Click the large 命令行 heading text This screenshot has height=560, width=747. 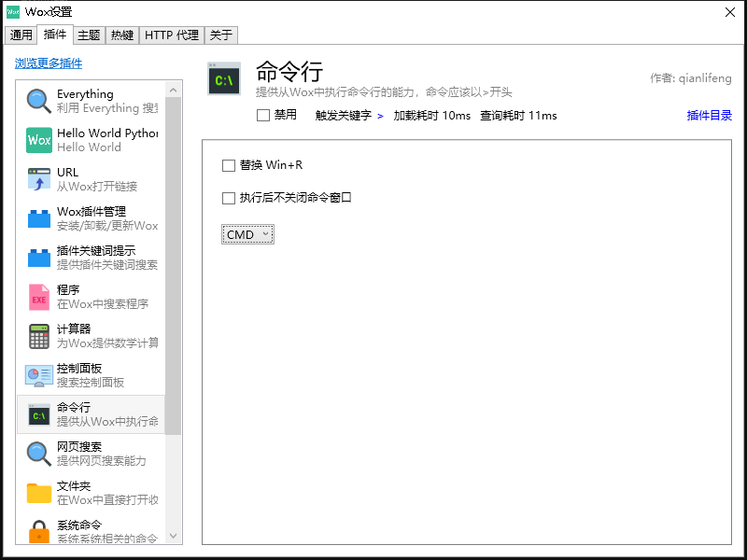click(289, 72)
